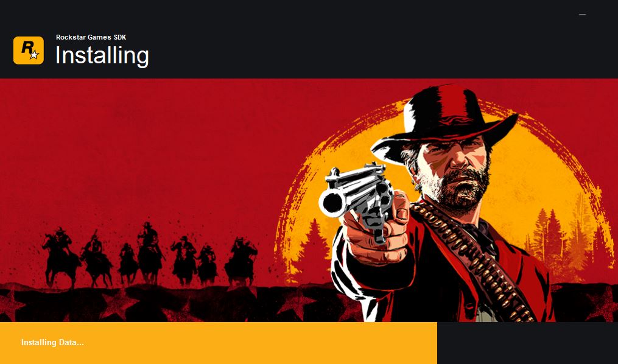
Task: Click the 'Installing Data...' status text
Action: pyautogui.click(x=52, y=342)
